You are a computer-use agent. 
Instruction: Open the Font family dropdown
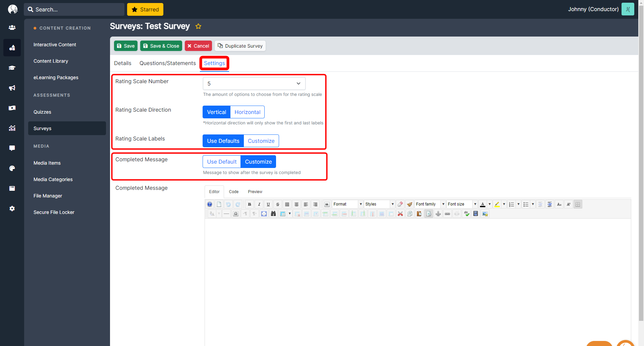[430, 204]
